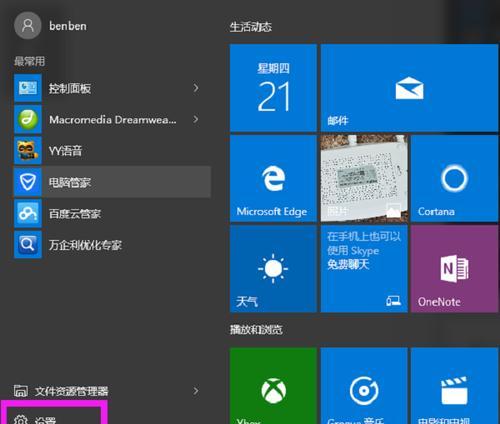Open the photos live tile thumbnail
Screen dimensions: 500x424
click(x=364, y=178)
